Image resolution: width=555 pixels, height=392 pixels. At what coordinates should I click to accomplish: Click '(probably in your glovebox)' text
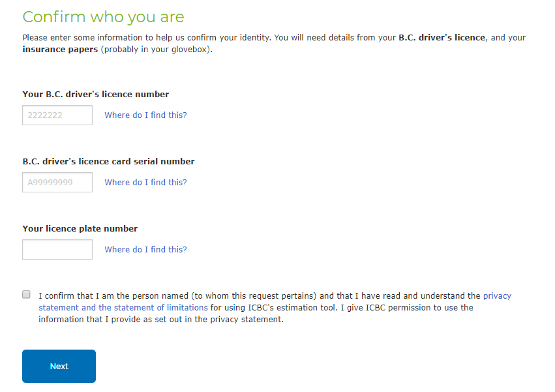[x=156, y=49]
